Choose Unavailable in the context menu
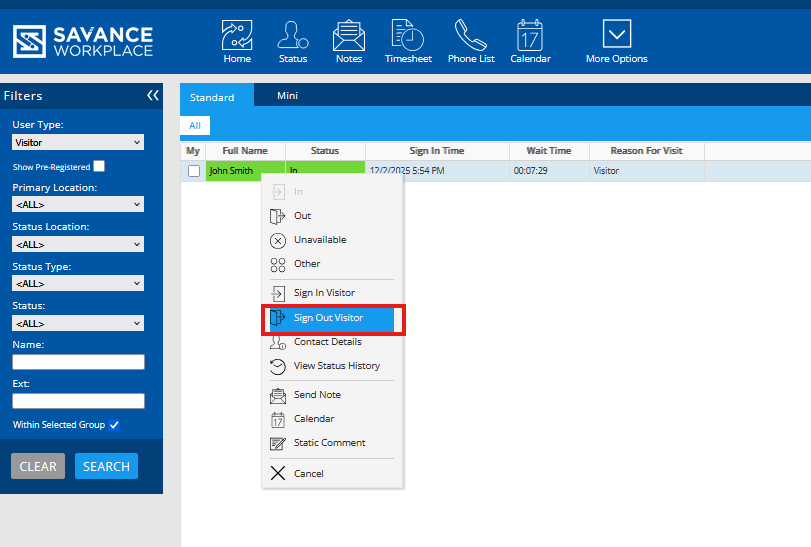 (332, 240)
